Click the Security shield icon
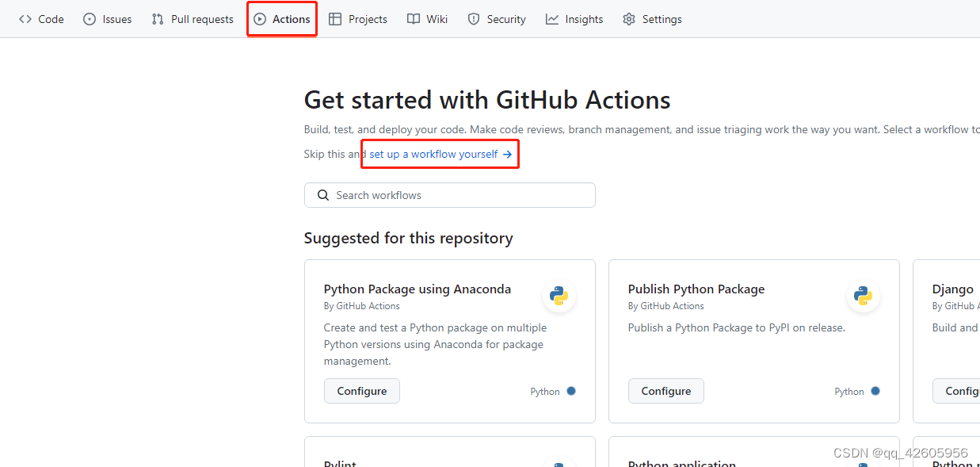Viewport: 980px width, 467px height. click(474, 19)
